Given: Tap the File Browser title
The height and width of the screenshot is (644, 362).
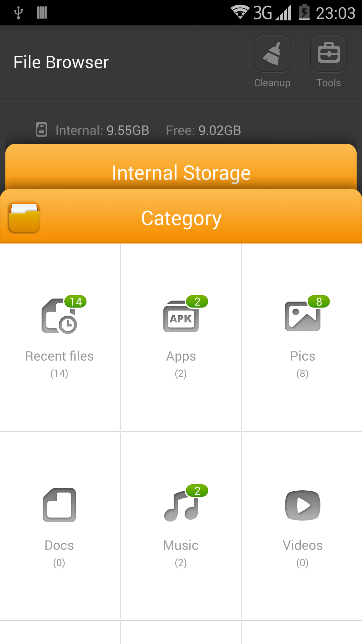Looking at the screenshot, I should pos(61,62).
